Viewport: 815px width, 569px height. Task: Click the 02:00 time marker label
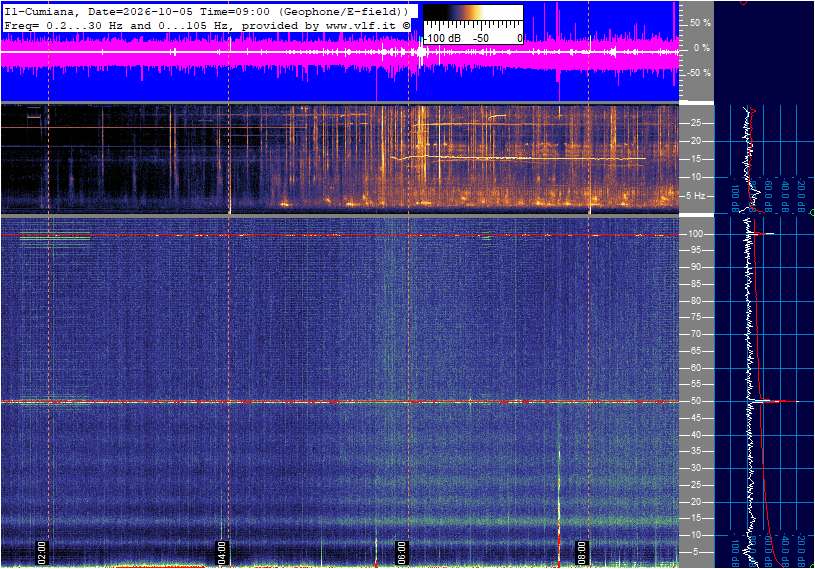coord(42,552)
